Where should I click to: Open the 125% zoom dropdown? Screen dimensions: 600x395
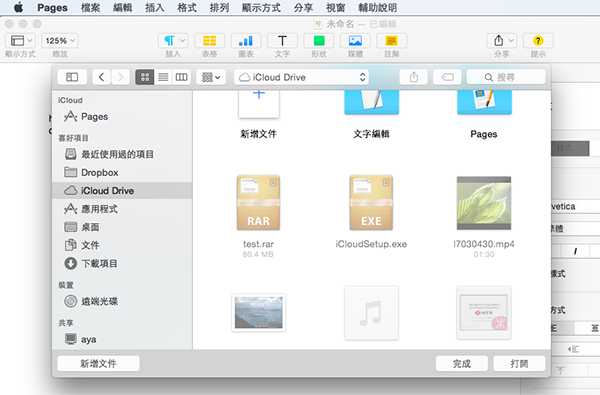pyautogui.click(x=60, y=41)
